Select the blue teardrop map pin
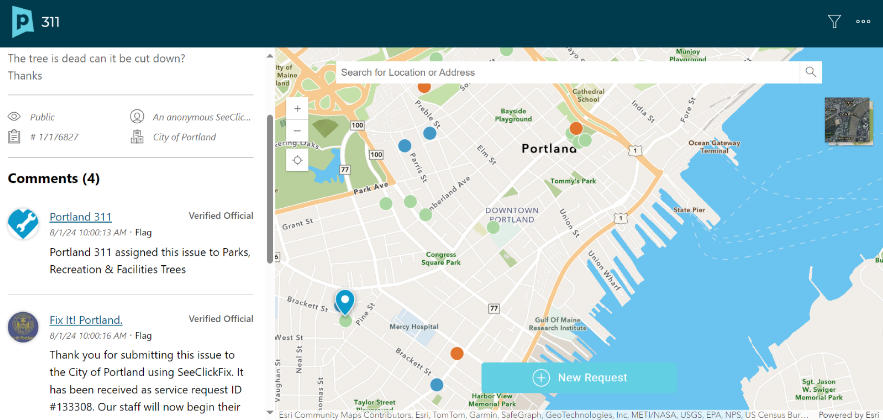Screen dimensions: 883x420 (x=345, y=301)
